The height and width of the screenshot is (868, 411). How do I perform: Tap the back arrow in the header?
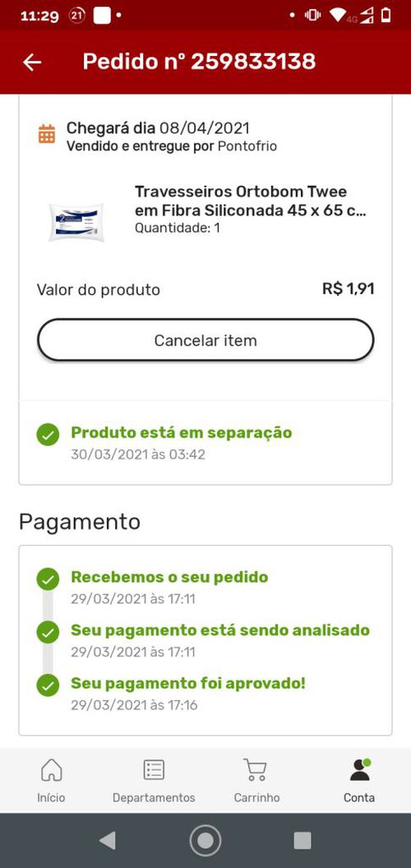(32, 62)
